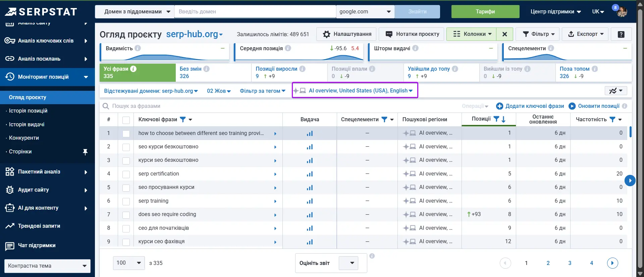This screenshot has height=277, width=644.
Task: Open Експорт button
Action: click(x=585, y=34)
